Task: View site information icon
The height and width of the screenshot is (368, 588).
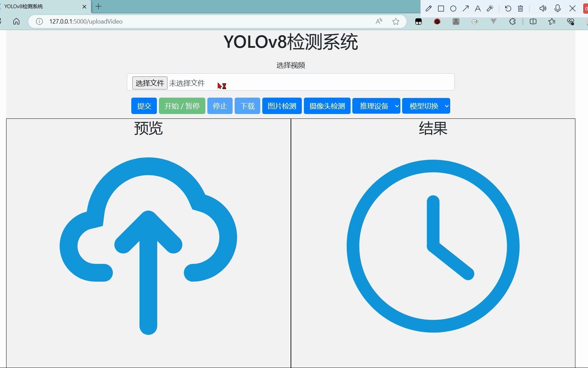Action: pyautogui.click(x=40, y=22)
